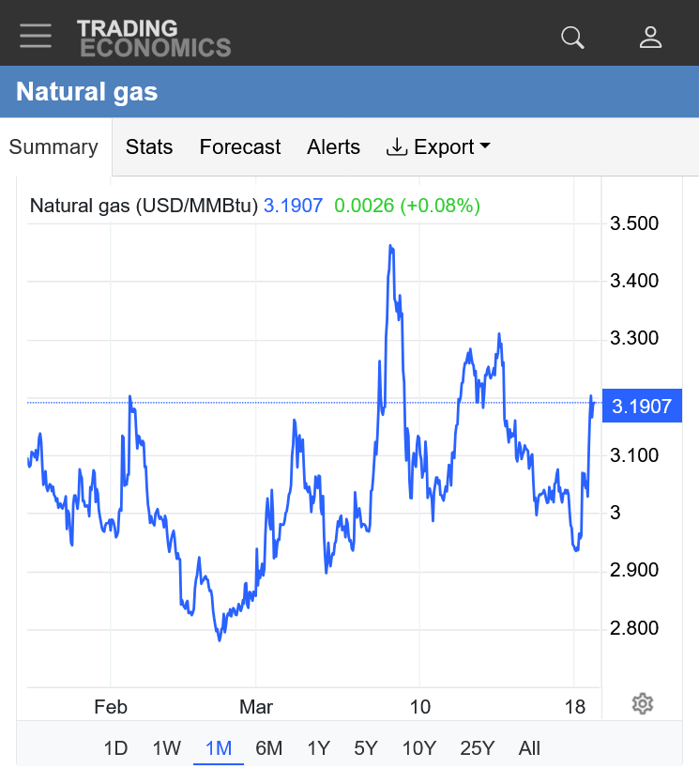699x784 pixels.
Task: Switch to the Summary tab
Action: [53, 147]
